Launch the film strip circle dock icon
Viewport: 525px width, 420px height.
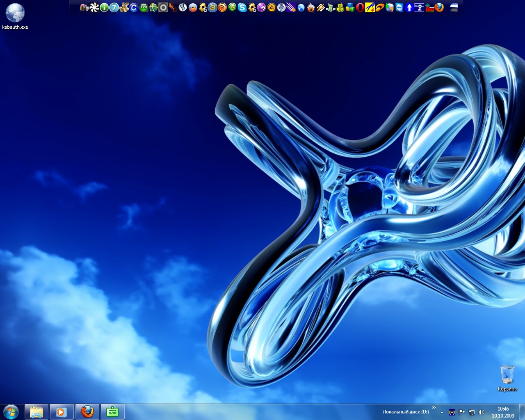click(183, 7)
